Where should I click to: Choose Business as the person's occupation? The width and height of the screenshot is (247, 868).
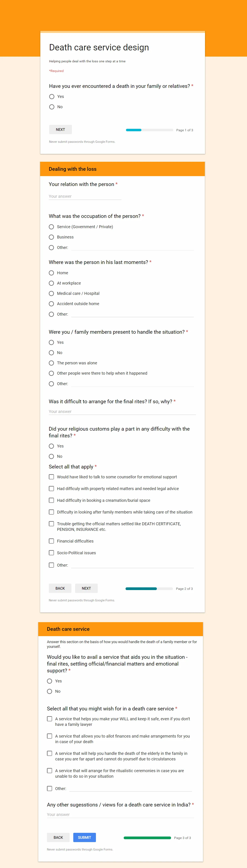pos(51,237)
